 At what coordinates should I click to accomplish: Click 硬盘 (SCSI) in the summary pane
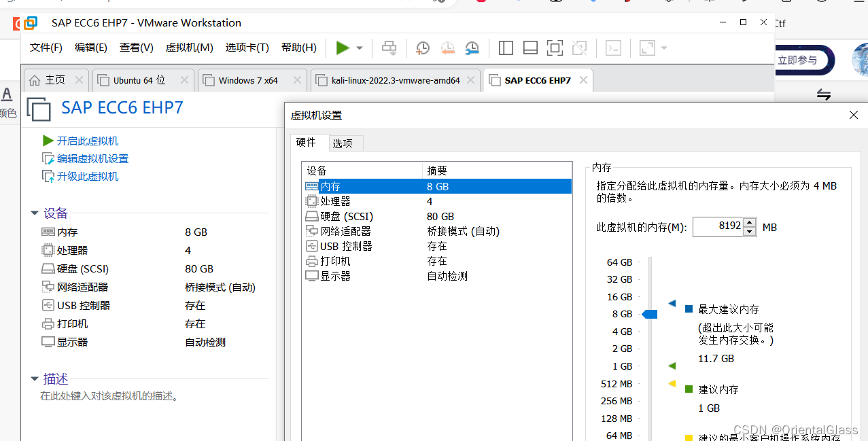tap(83, 268)
